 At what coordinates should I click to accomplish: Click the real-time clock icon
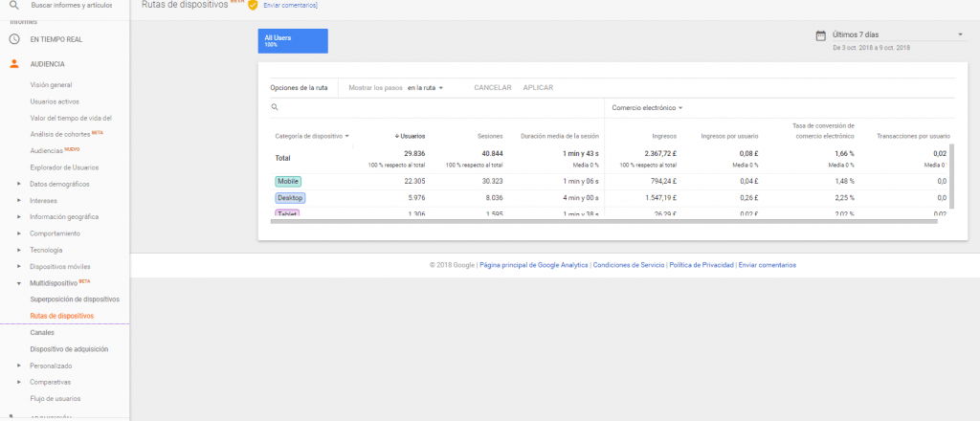[13, 39]
